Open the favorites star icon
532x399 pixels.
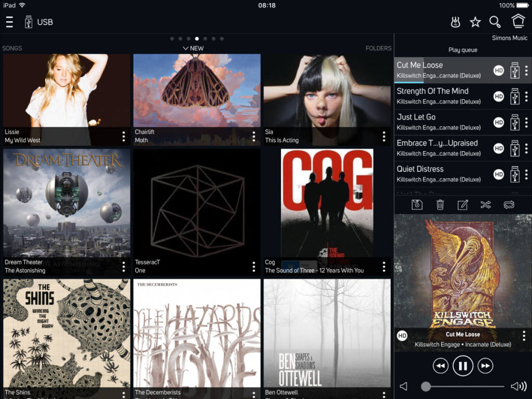point(475,22)
